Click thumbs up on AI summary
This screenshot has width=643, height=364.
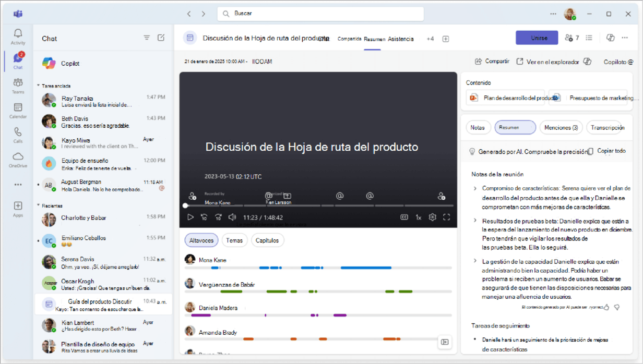pos(606,308)
